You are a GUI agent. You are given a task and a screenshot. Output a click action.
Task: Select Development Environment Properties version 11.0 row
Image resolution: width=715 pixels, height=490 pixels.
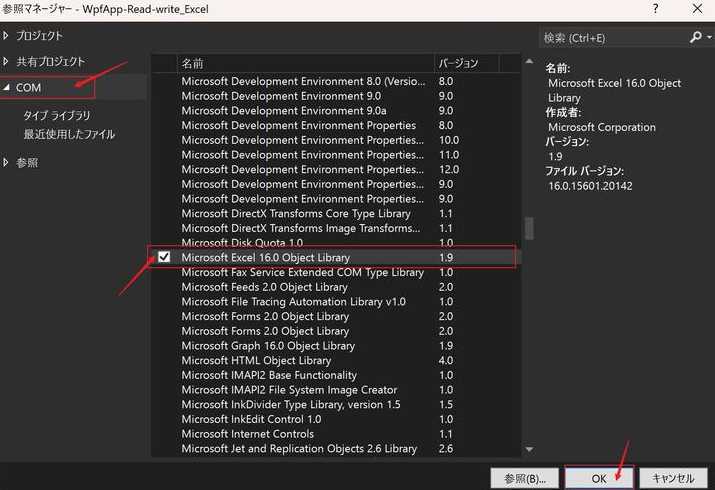point(335,155)
